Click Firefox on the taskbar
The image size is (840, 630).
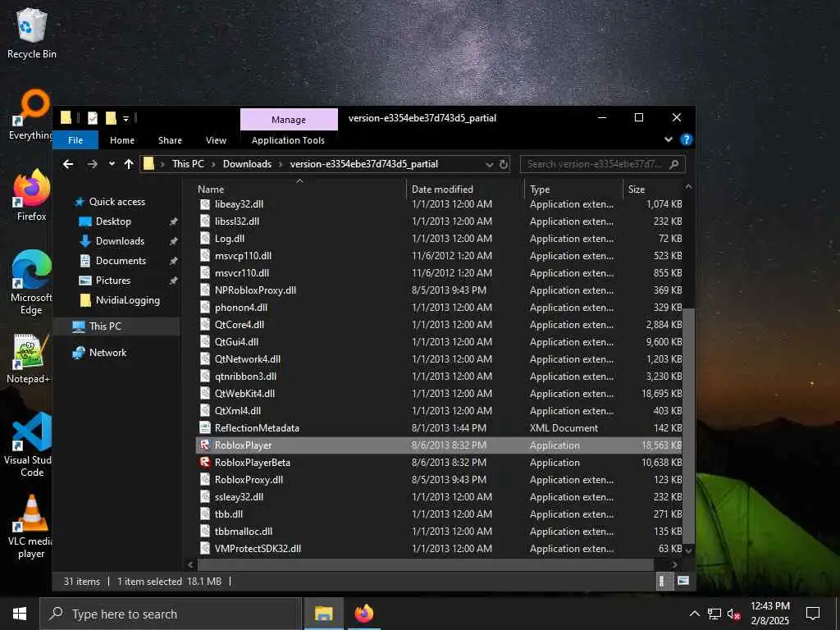363,614
